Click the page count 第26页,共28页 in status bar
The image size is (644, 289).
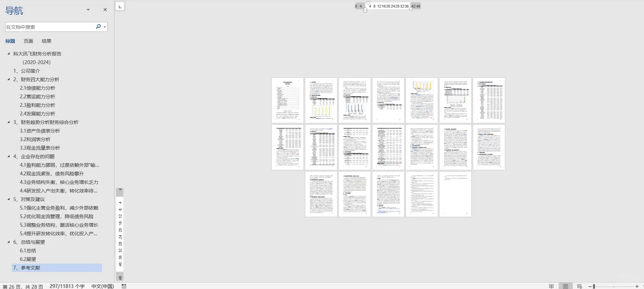tap(23, 286)
